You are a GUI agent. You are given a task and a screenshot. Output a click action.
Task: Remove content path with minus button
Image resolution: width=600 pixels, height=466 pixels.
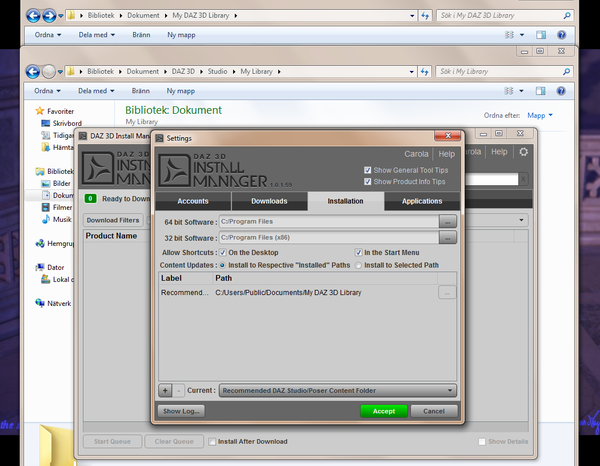(x=178, y=391)
